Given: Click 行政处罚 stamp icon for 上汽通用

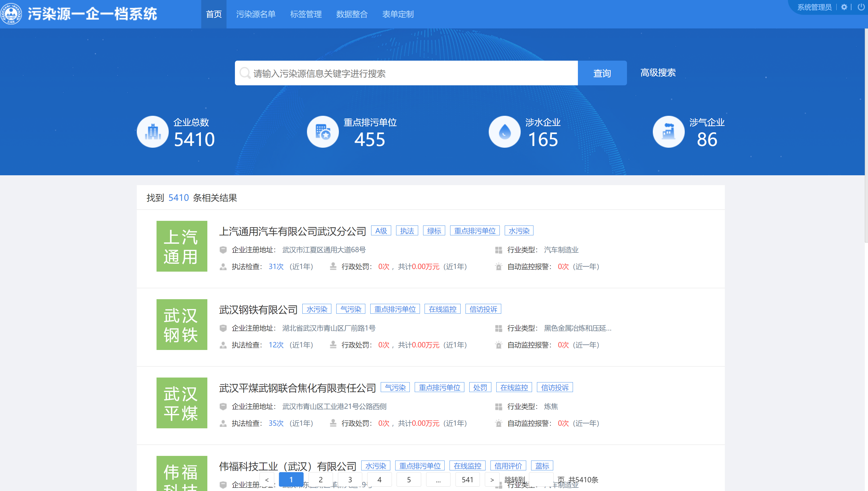Looking at the screenshot, I should pos(333,266).
